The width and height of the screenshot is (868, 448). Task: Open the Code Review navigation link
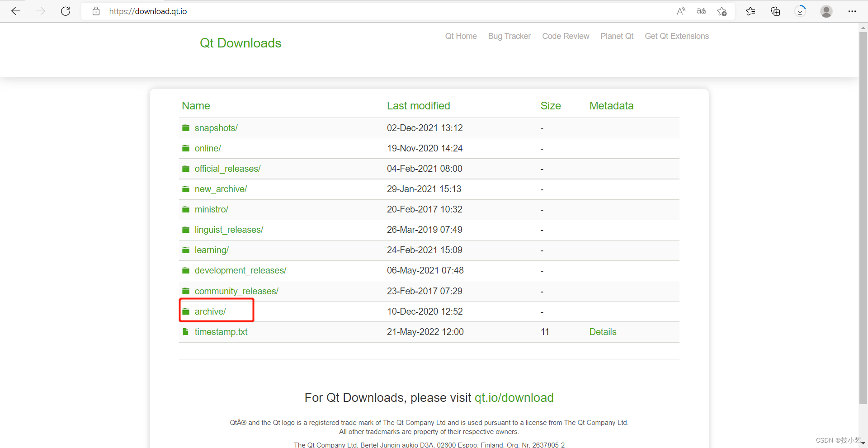566,36
